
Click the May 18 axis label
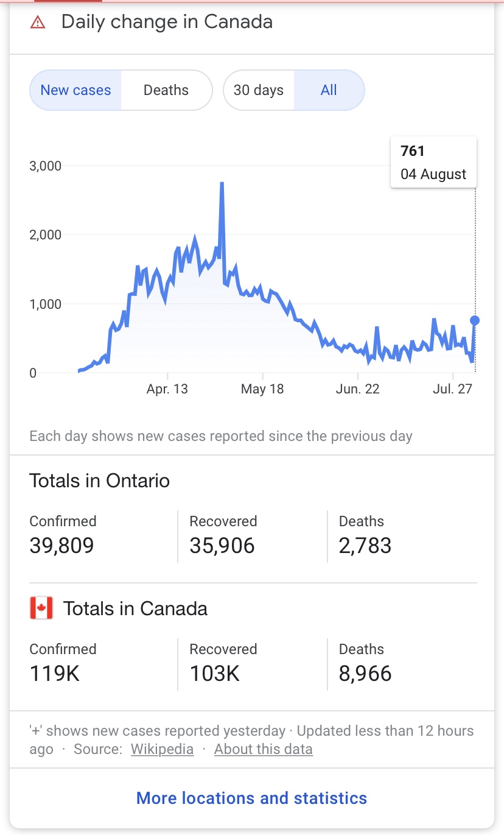[262, 389]
